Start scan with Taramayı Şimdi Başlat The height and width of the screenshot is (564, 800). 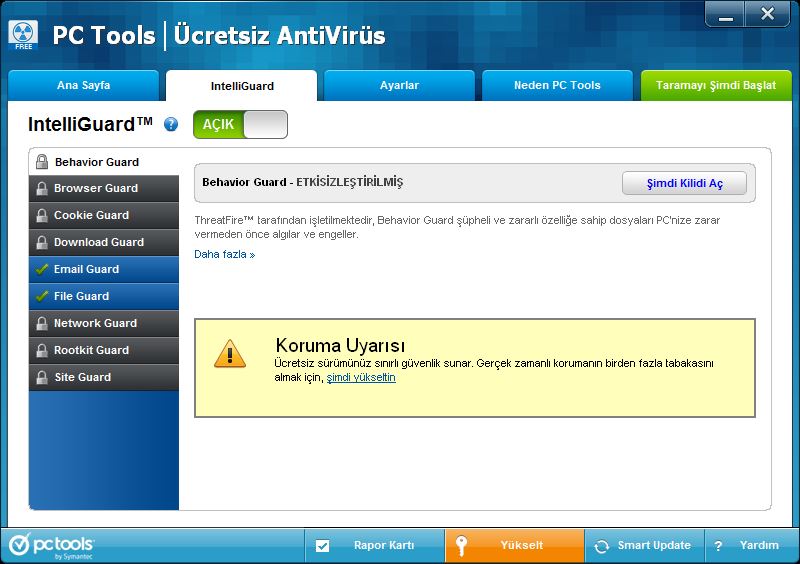pyautogui.click(x=716, y=85)
